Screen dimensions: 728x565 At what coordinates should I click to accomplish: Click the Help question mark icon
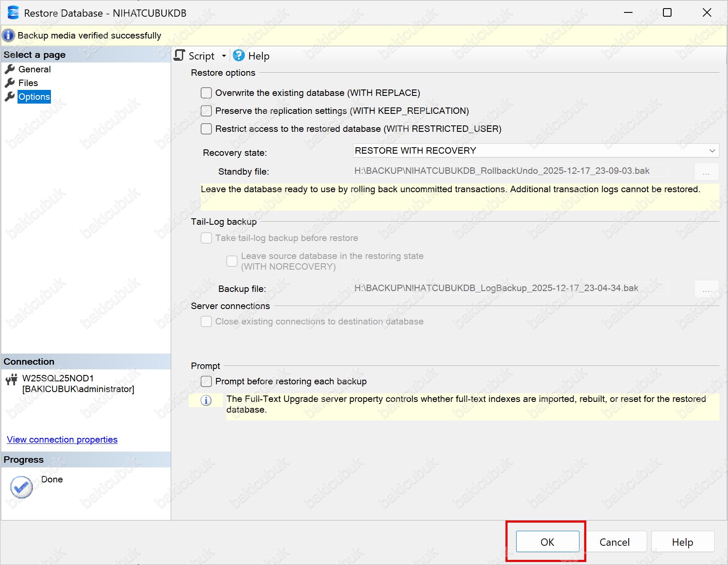[239, 56]
